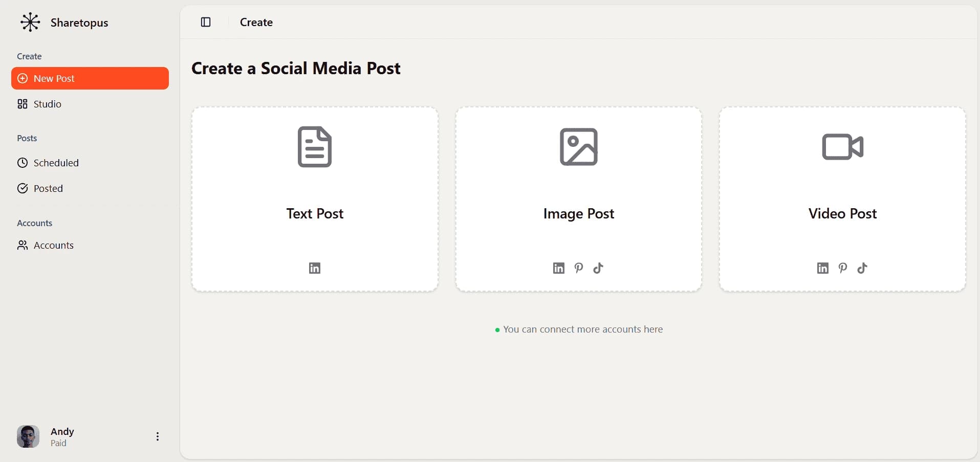
Task: Click LinkedIn icon on Video Post card
Action: 823,268
